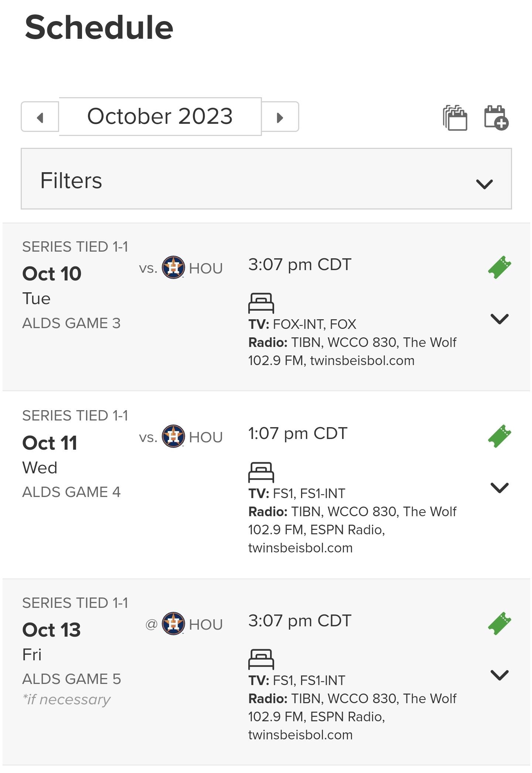Click the hotel bed icon for Oct 11

[261, 472]
